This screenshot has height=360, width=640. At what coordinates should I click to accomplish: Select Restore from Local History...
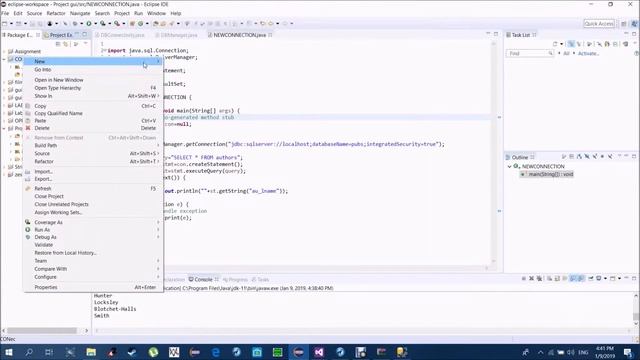pyautogui.click(x=93, y=253)
